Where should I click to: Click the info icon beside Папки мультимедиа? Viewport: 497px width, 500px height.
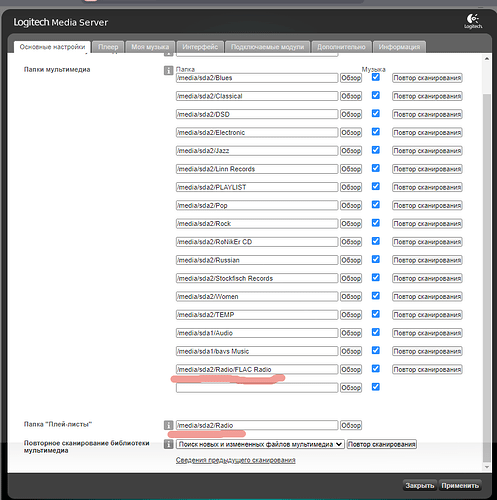point(168,70)
